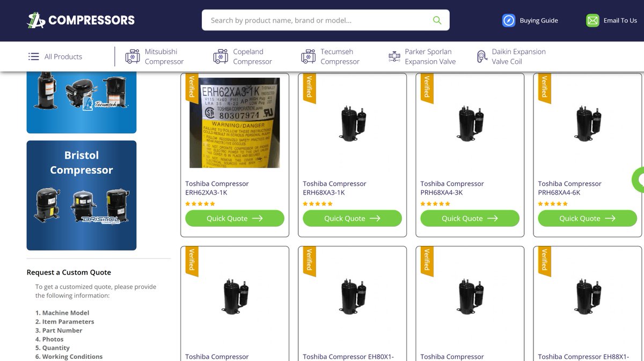
Task: Click the '5. Quantity' list item
Action: click(53, 348)
